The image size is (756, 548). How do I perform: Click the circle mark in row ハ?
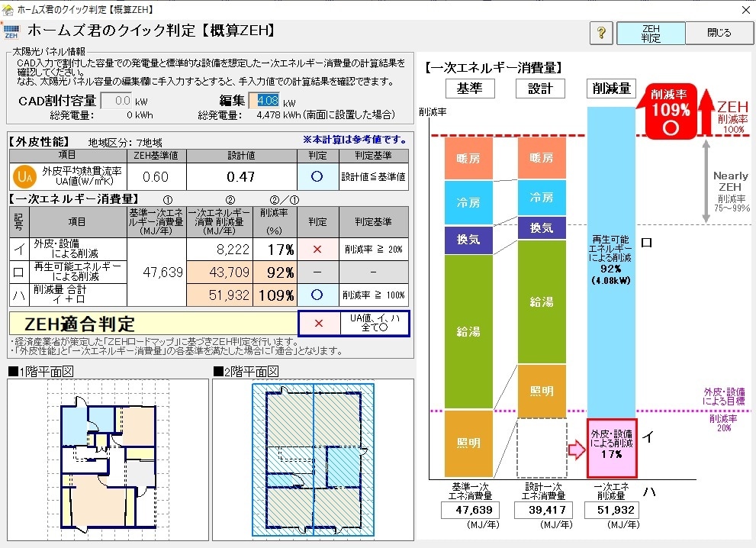pos(317,295)
